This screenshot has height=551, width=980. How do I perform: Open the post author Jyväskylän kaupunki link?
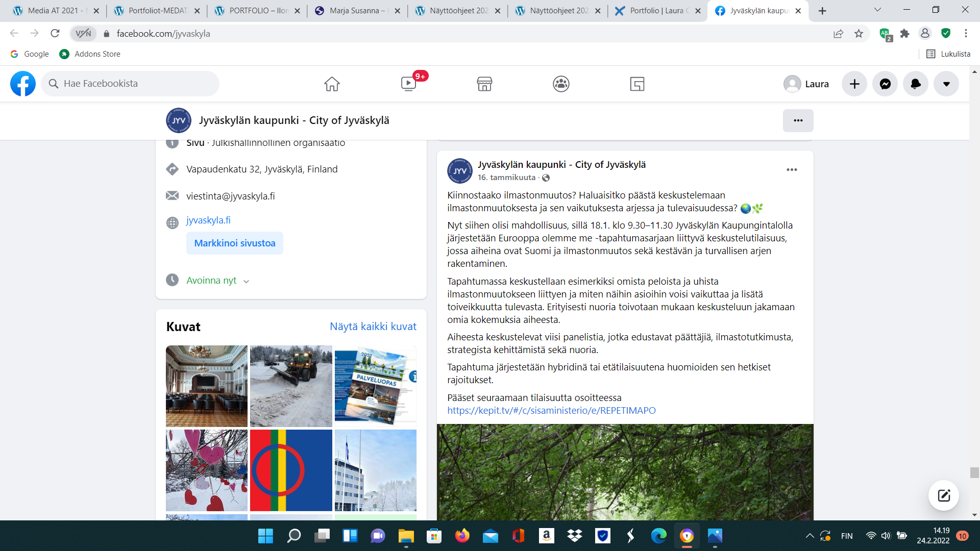tap(561, 164)
